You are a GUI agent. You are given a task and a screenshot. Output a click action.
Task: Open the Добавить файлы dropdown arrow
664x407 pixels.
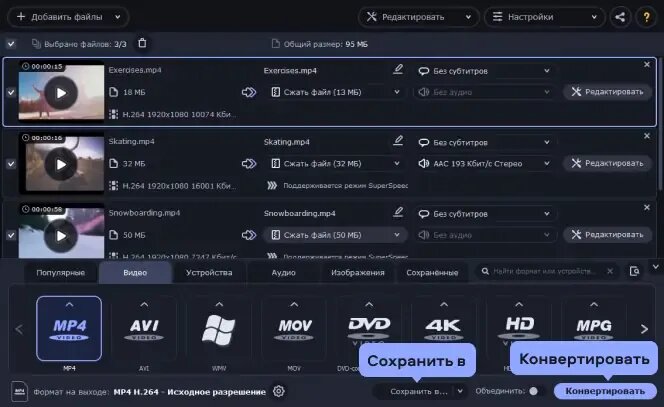click(x=117, y=17)
